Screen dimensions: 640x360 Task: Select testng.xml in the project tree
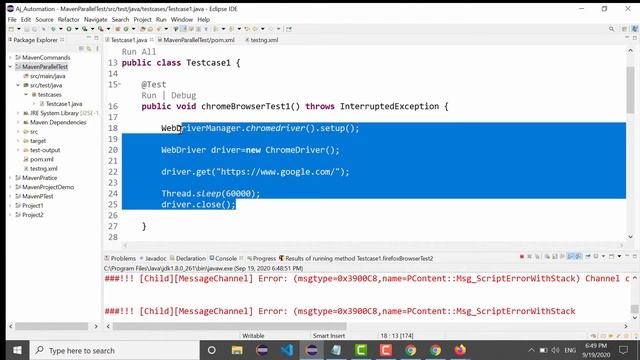click(44, 169)
